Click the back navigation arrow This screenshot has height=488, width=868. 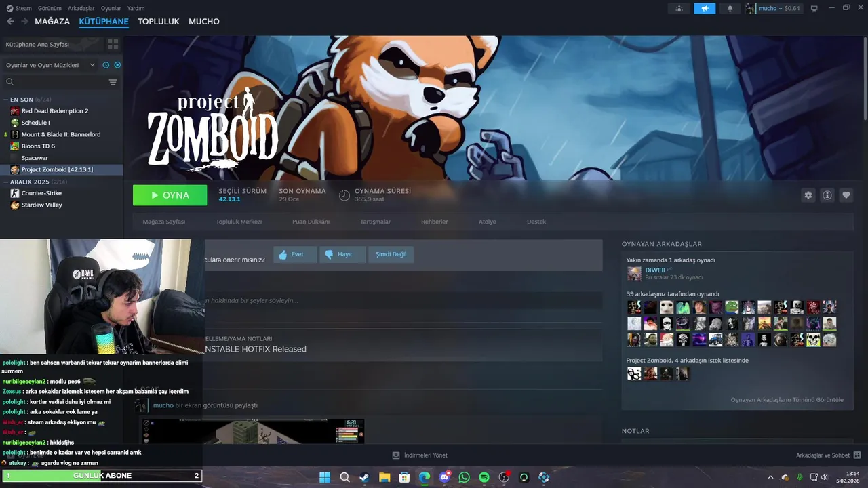pos(10,22)
